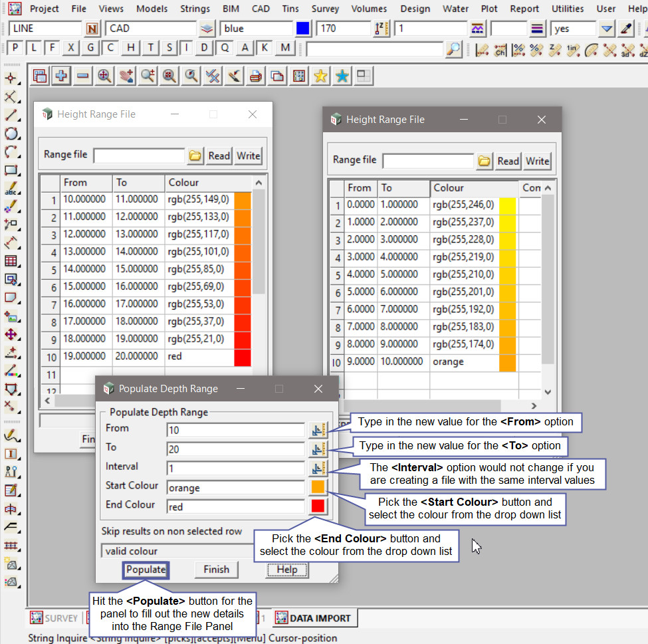Open the linestyle weight selector button

(538, 29)
